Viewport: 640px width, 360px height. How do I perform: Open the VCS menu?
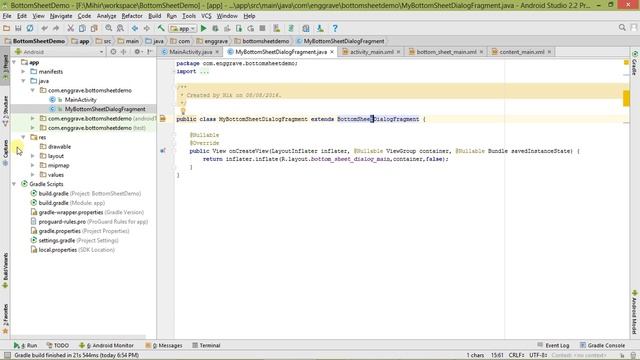(x=206, y=16)
